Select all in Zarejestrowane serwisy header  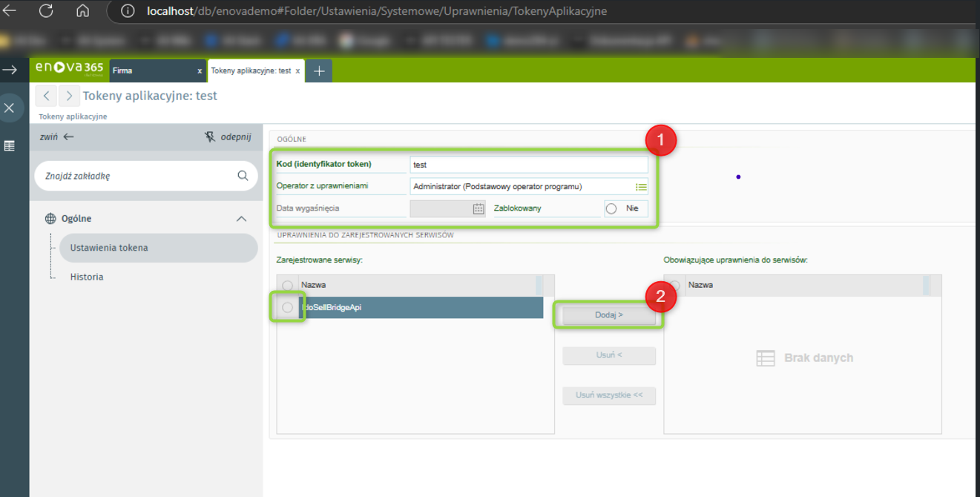[x=287, y=286]
